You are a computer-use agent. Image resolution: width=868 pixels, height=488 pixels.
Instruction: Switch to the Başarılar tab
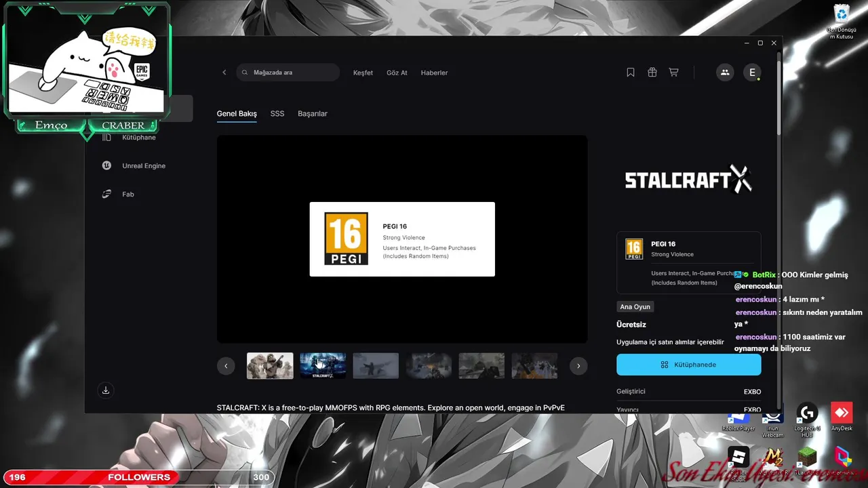[313, 114]
